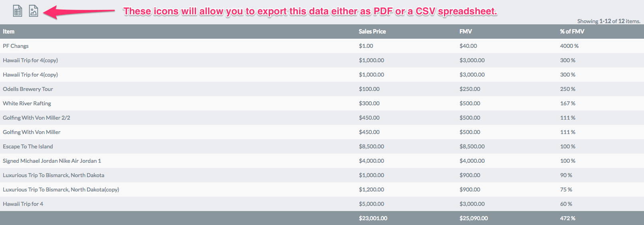Sort by FMV column header
Screen dimensions: 644x225
click(x=466, y=32)
